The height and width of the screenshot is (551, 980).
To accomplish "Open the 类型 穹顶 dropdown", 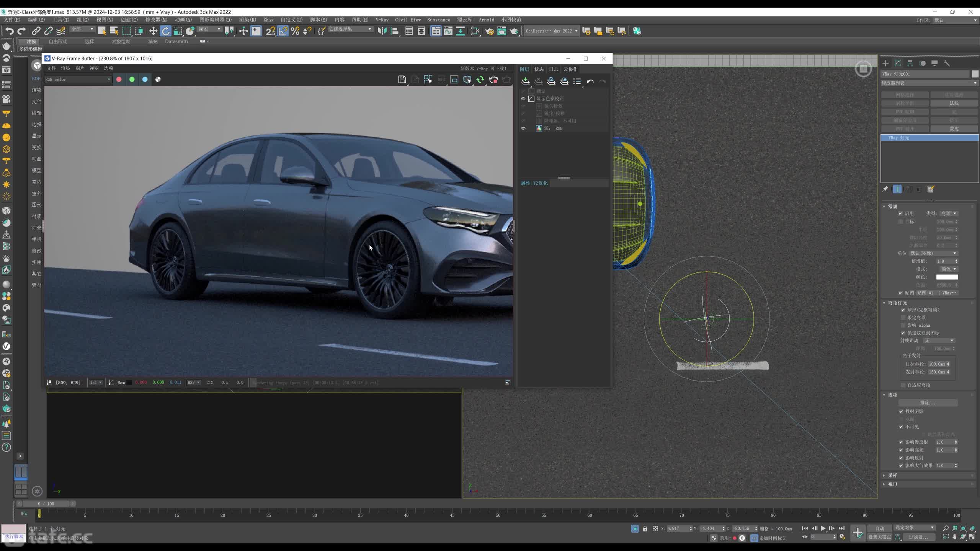I will tap(949, 214).
